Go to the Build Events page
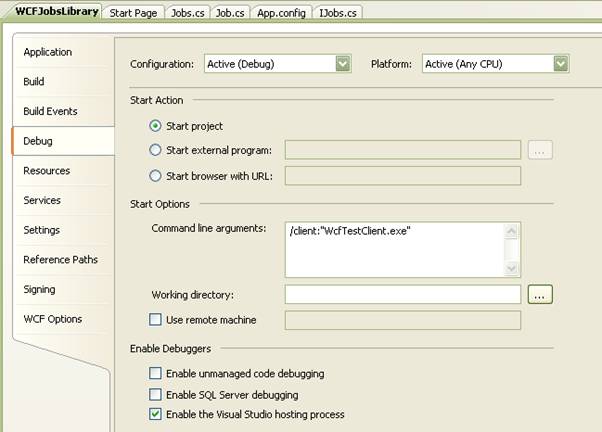This screenshot has height=432, width=602. pyautogui.click(x=50, y=111)
